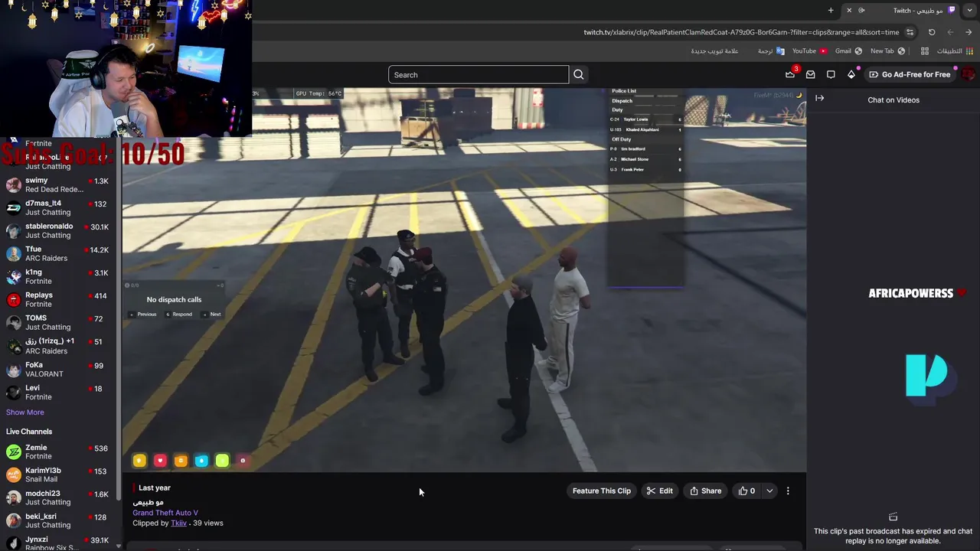
Task: Click Go Ad-Free for Free button
Action: click(910, 74)
